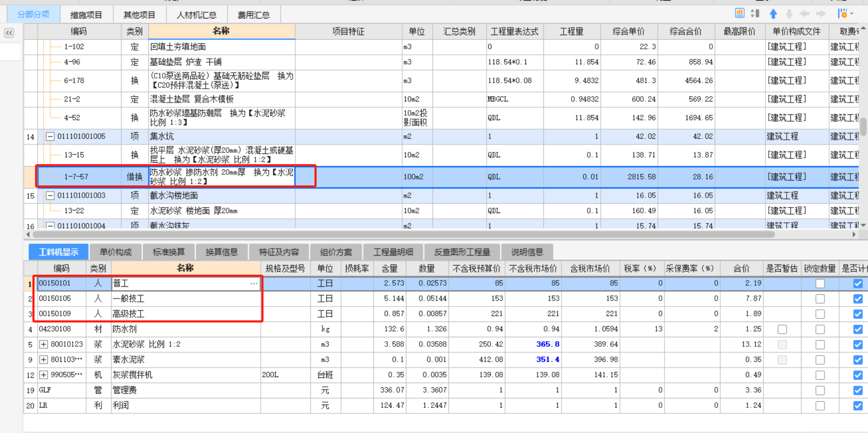The image size is (868, 433).
Task: Click the upper table horizontal scrollbar
Action: click(404, 234)
